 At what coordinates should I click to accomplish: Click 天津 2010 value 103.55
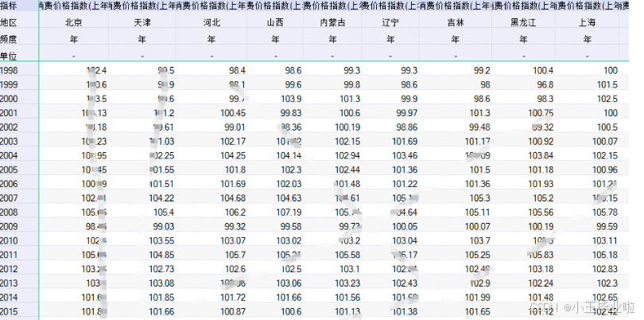[x=161, y=240]
